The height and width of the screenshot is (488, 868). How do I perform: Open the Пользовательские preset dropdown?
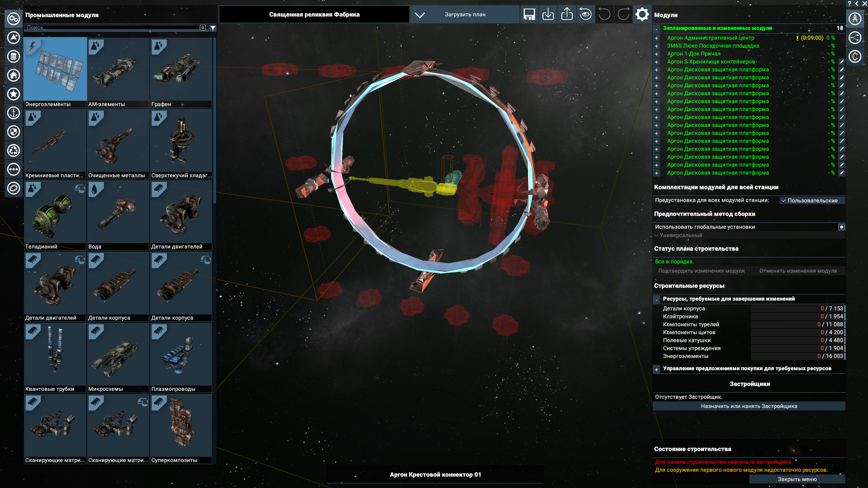click(812, 200)
